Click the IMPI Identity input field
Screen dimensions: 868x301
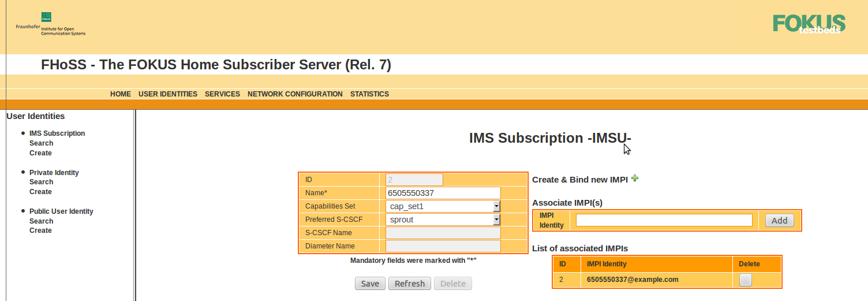[x=664, y=220]
